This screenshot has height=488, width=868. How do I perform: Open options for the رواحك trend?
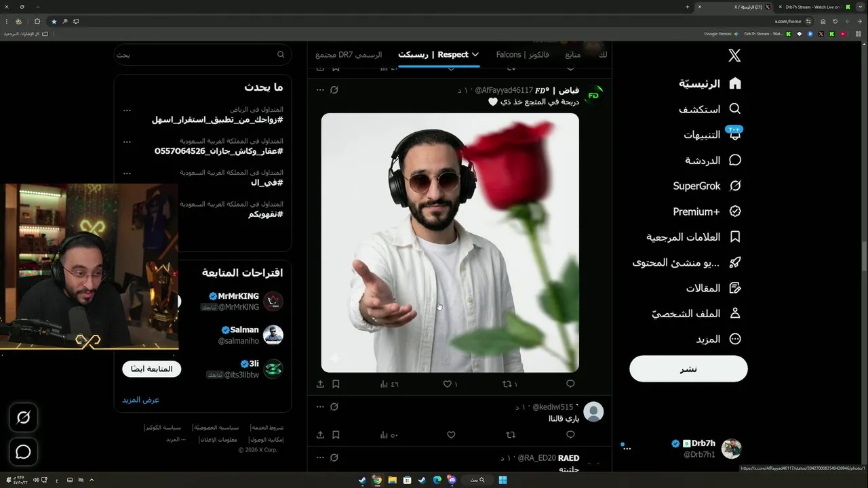tap(127, 110)
